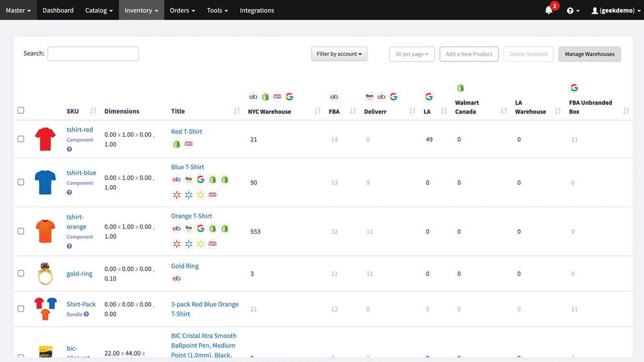Viewport: 644px width, 362px height.
Task: Click the WooCommerce icon above NYC Warehouse
Action: point(277,97)
